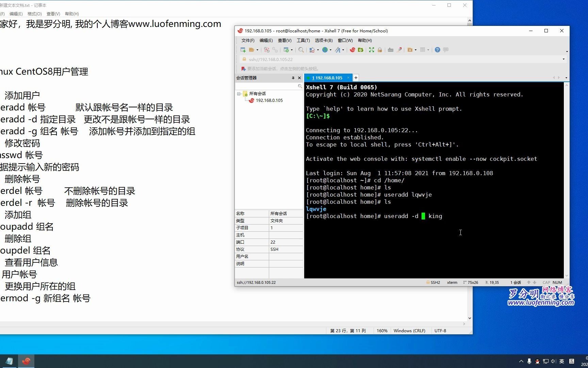Open the Xshell 查看(V) menu
Screen dimensions: 588x368
coord(285,40)
